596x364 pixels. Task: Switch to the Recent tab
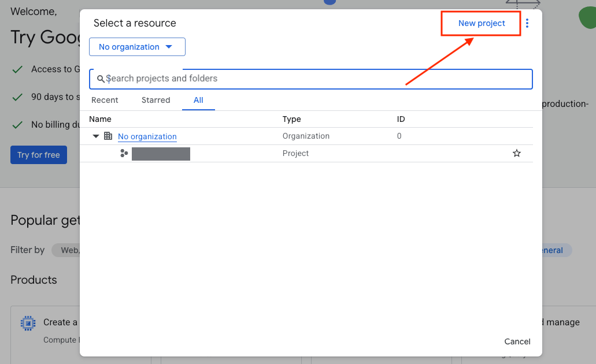(105, 100)
